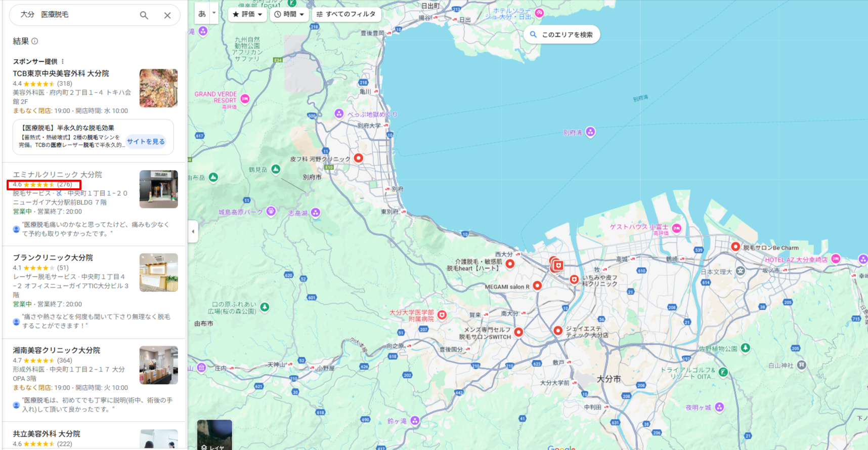Click the 大分大学医学部附属病院 hospital pin
The width and height of the screenshot is (868, 450).
pyautogui.click(x=442, y=315)
